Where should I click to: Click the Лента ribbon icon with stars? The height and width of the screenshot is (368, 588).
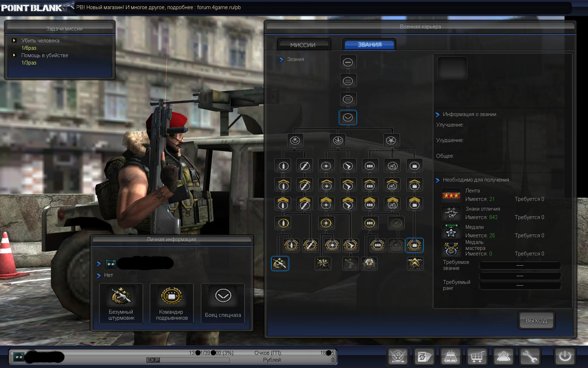pyautogui.click(x=451, y=195)
